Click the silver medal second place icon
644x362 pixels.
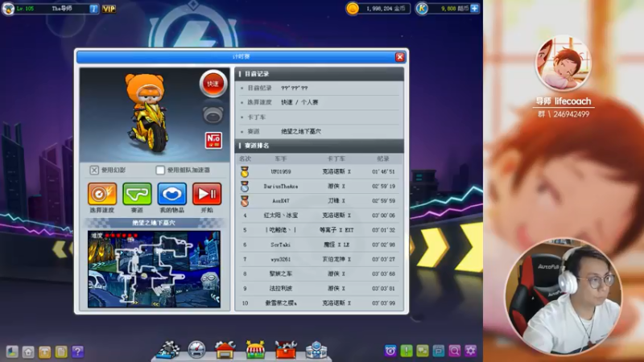coord(245,187)
